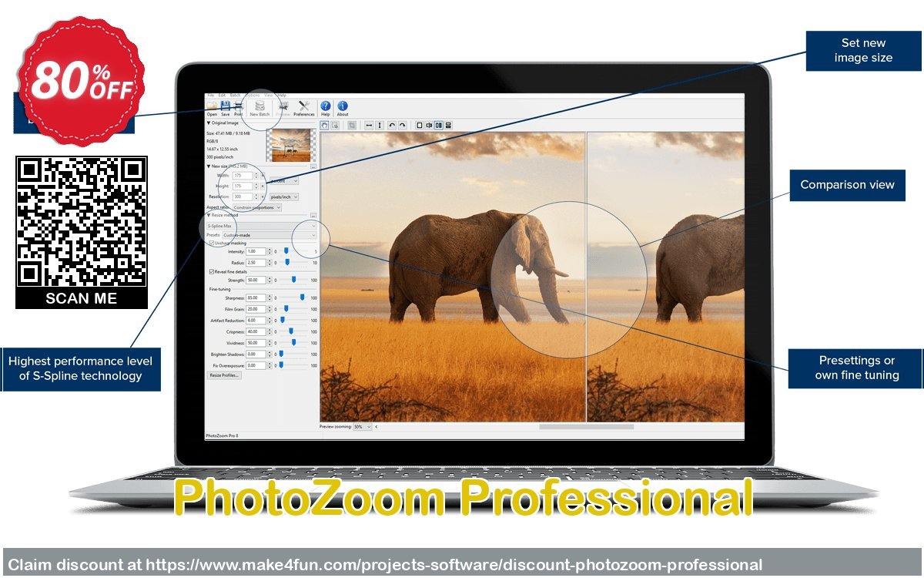Switch to split-mirror preview view icon

coord(429,126)
